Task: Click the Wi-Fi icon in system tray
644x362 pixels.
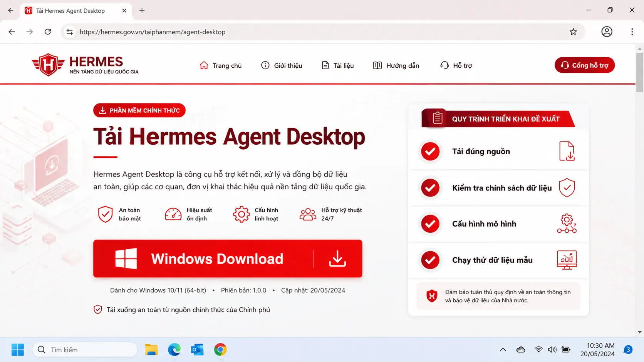Action: pos(538,350)
